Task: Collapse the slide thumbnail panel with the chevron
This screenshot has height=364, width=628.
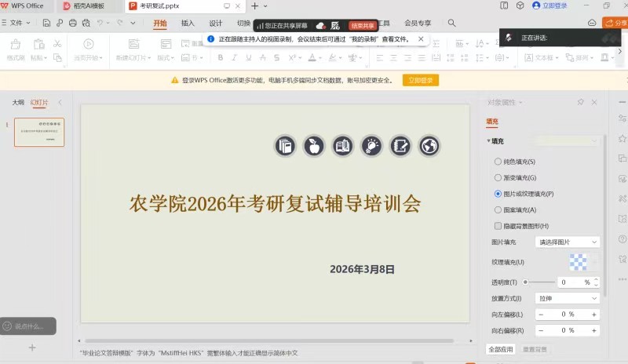Action: (60, 103)
